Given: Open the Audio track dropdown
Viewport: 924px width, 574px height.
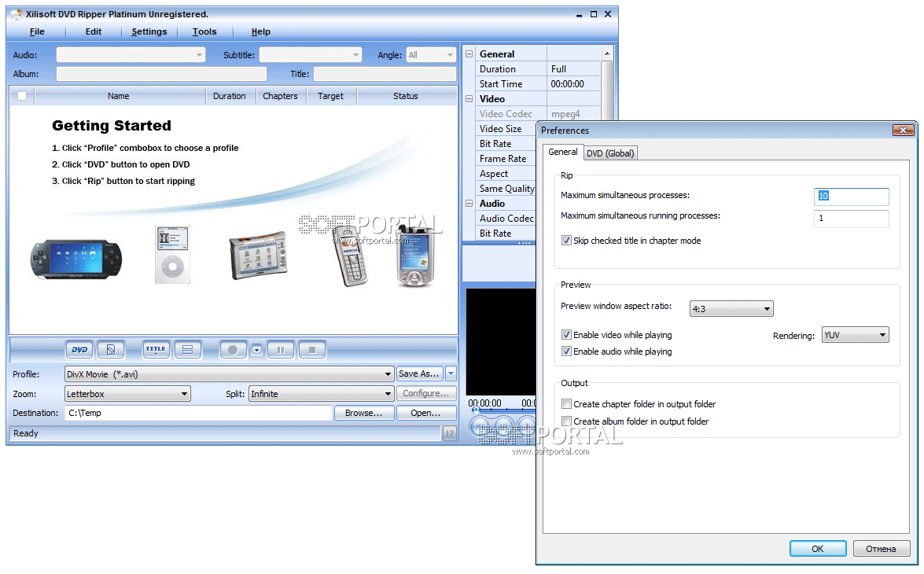Looking at the screenshot, I should tap(131, 55).
